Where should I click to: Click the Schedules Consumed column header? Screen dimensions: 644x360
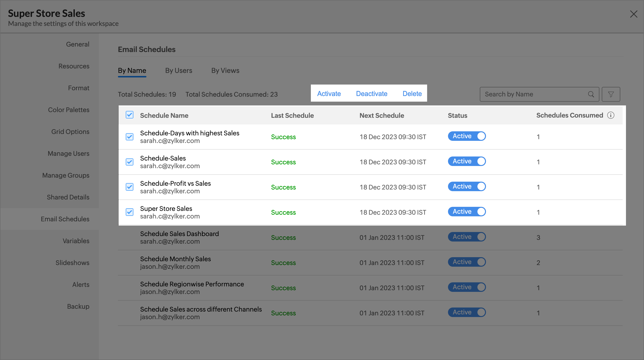(x=569, y=115)
